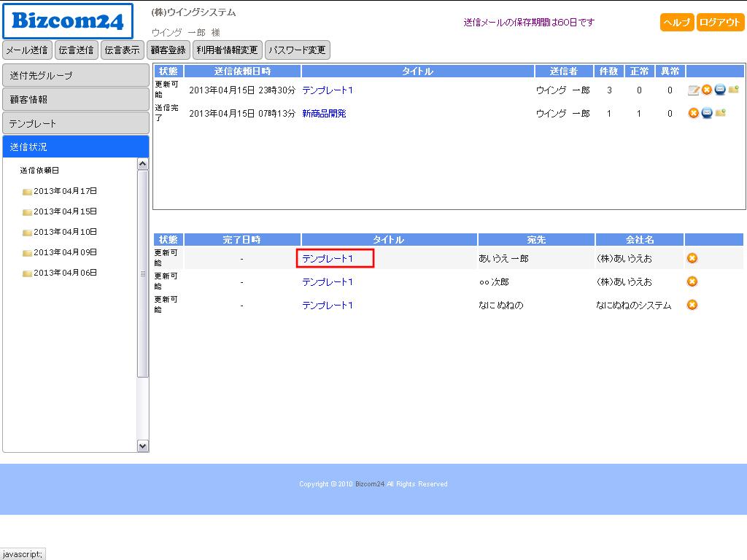
Task: Select the 2013年04月06日 folder
Action: click(65, 273)
